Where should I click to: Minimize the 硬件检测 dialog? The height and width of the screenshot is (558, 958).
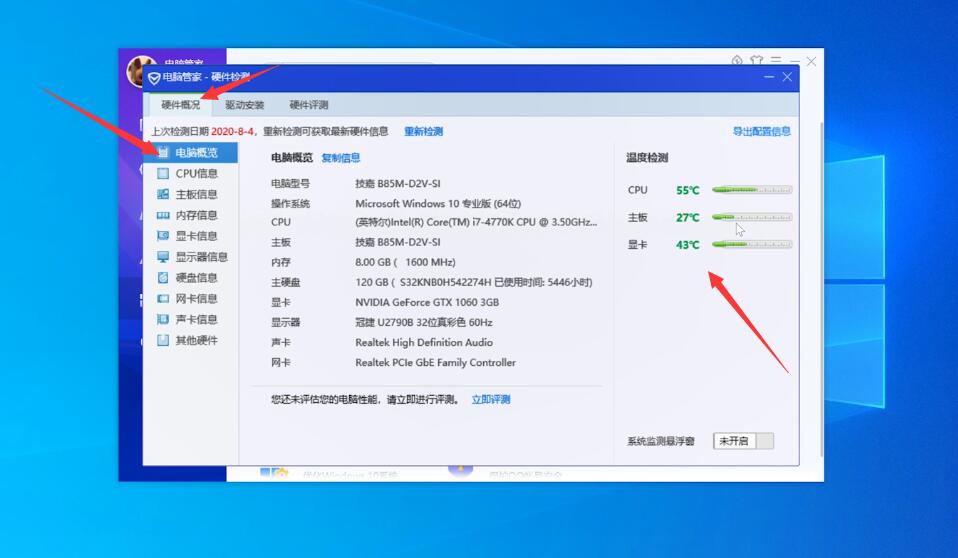[769, 77]
